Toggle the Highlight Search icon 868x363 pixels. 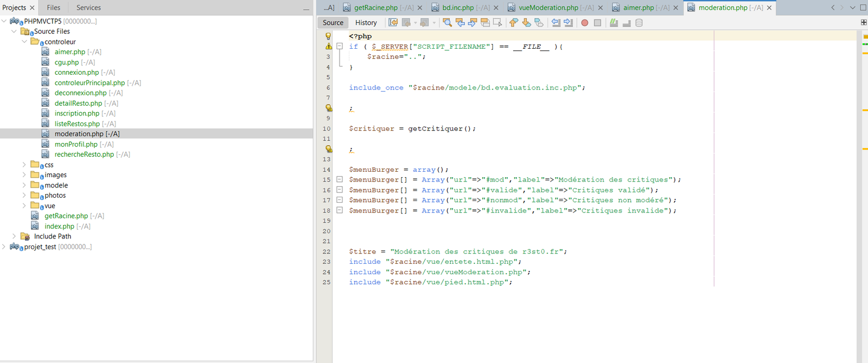[x=485, y=23]
